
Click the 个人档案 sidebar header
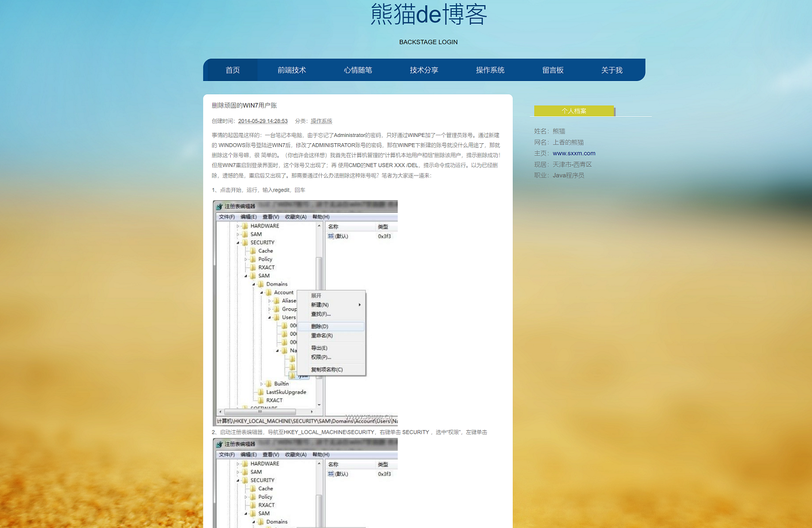[574, 110]
